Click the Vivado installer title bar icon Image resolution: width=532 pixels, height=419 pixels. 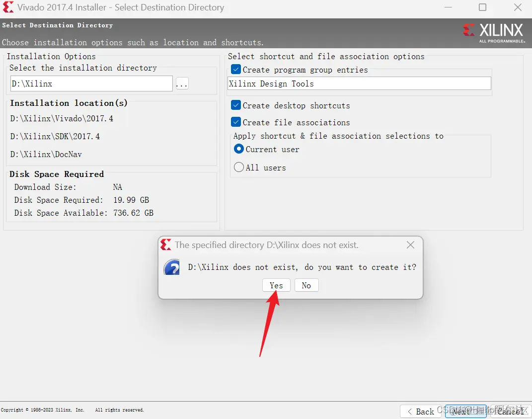click(8, 7)
